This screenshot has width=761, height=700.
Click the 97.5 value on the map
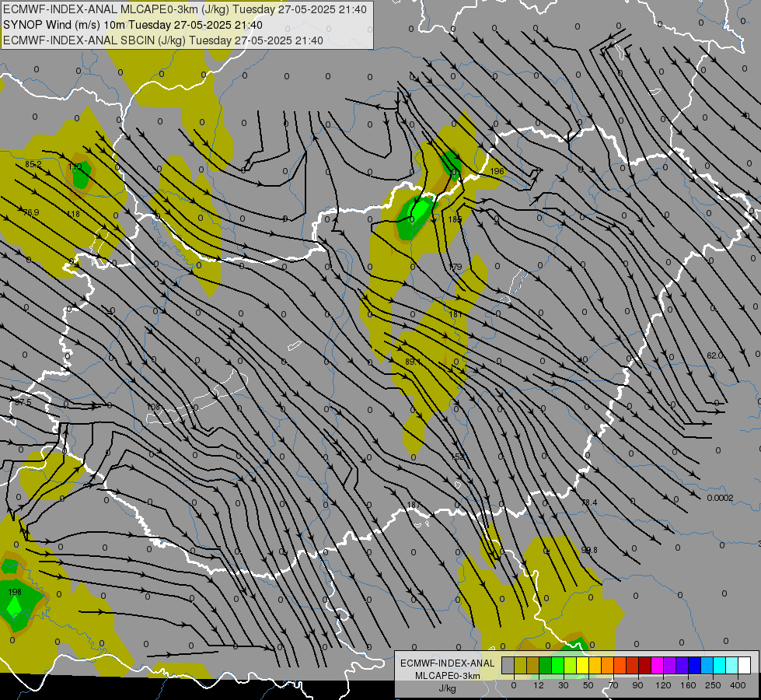pyautogui.click(x=23, y=402)
